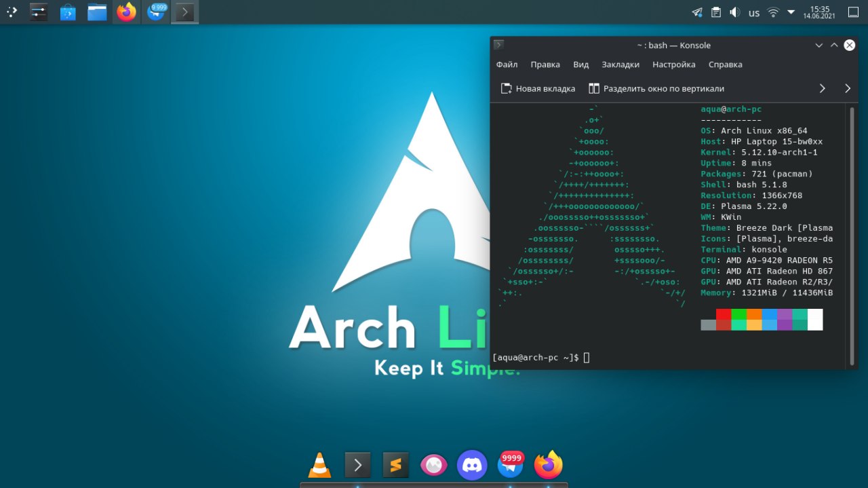Switch to Telegram in the top panel task manager
The height and width of the screenshot is (488, 868).
(156, 12)
